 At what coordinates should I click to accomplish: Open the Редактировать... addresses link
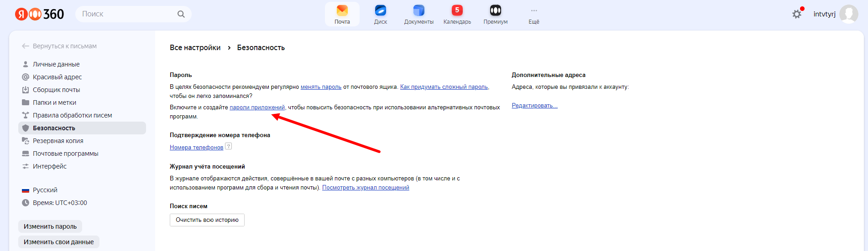click(534, 106)
